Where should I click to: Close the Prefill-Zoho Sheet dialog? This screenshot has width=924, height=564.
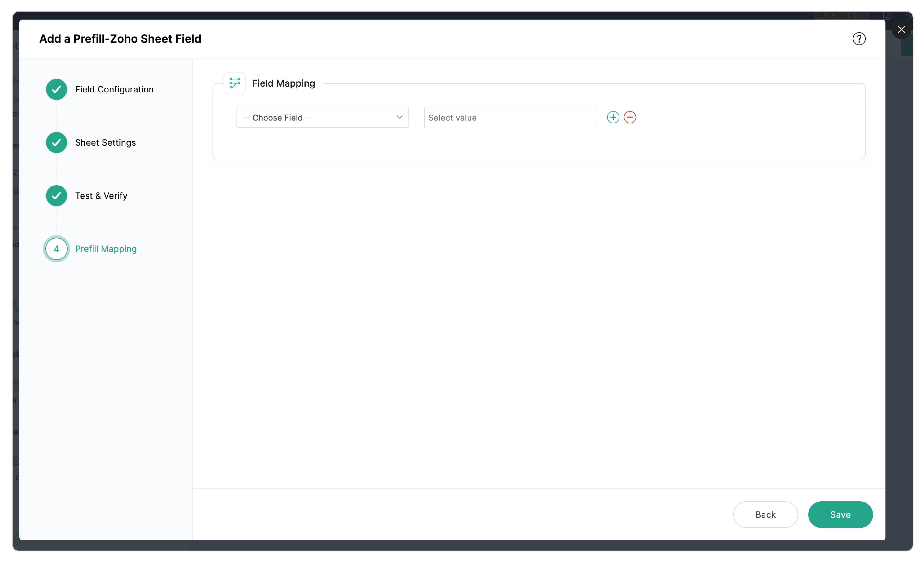(x=901, y=30)
